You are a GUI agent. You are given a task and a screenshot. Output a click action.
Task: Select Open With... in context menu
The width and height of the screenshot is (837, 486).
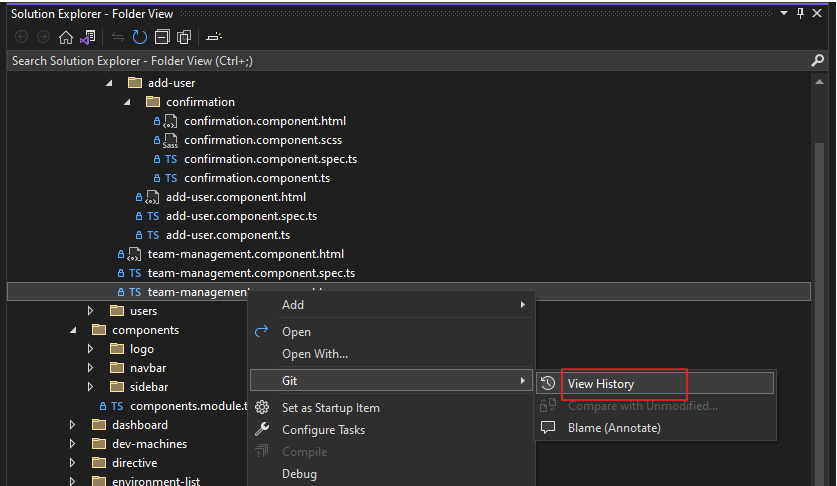pos(315,354)
